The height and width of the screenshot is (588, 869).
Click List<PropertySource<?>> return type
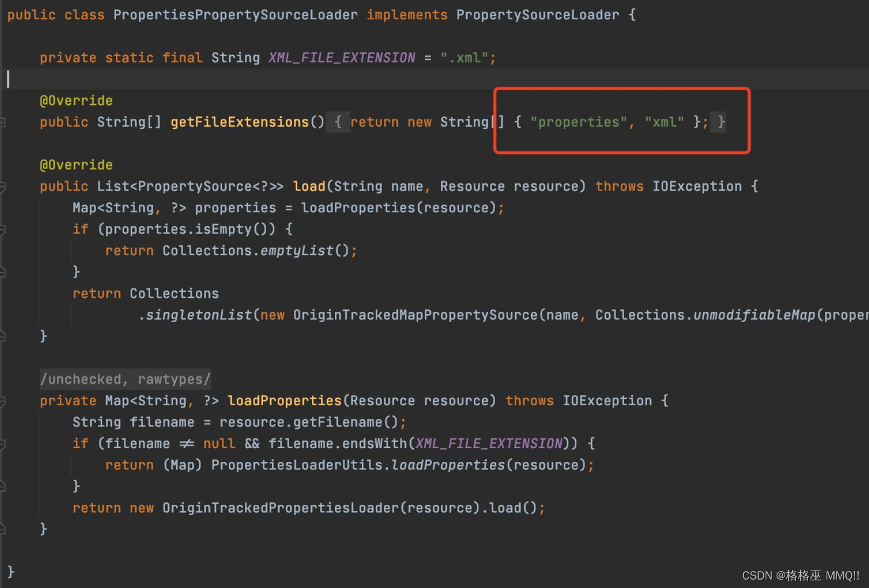click(191, 186)
